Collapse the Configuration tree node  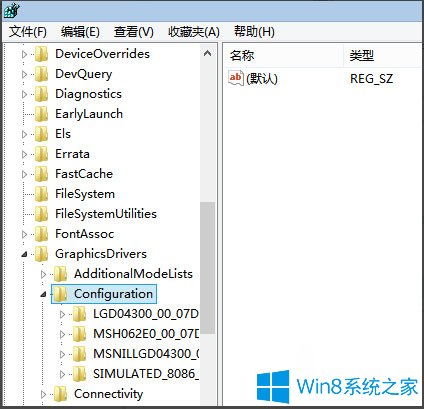pos(43,295)
